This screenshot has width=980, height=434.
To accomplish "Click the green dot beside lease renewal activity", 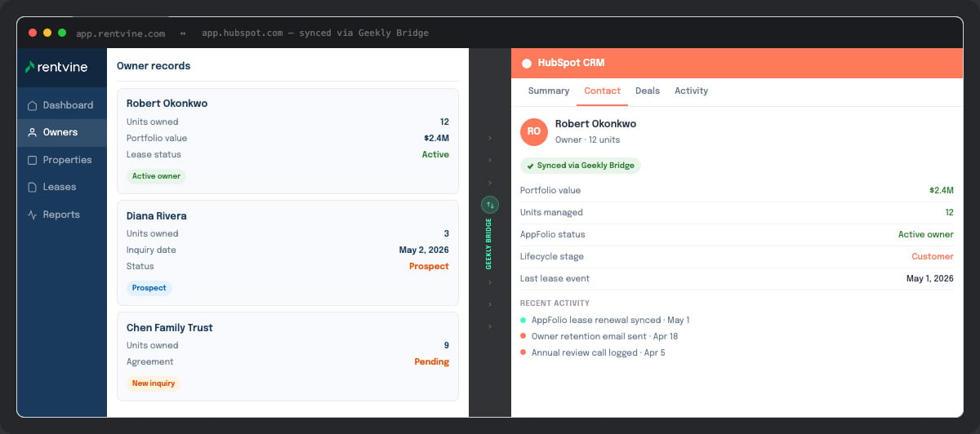I will 523,320.
